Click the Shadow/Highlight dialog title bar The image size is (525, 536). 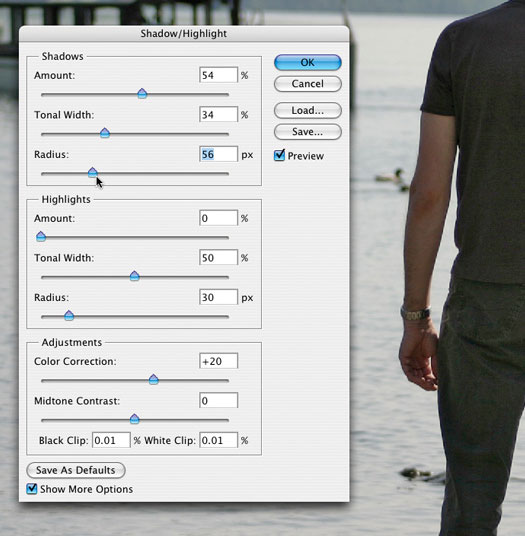pyautogui.click(x=184, y=34)
